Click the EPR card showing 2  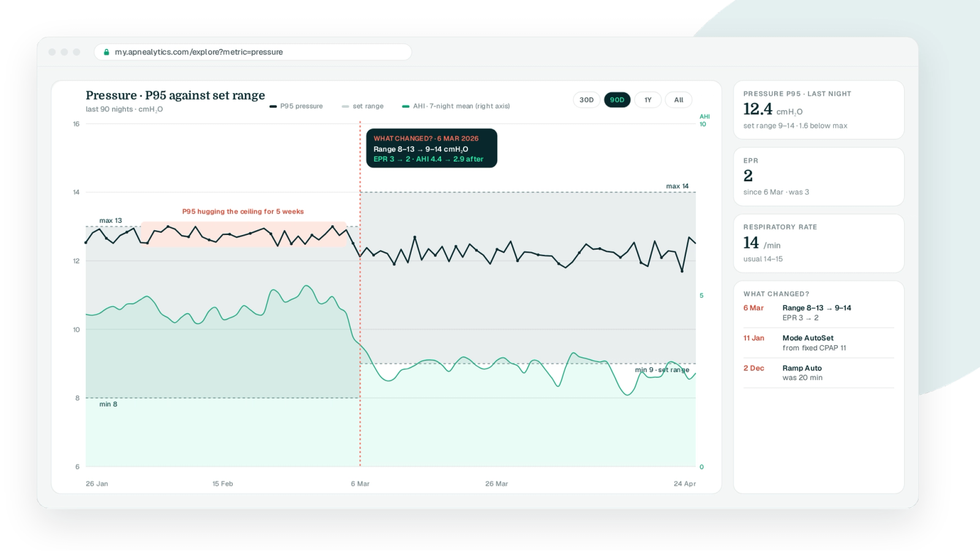pos(818,176)
